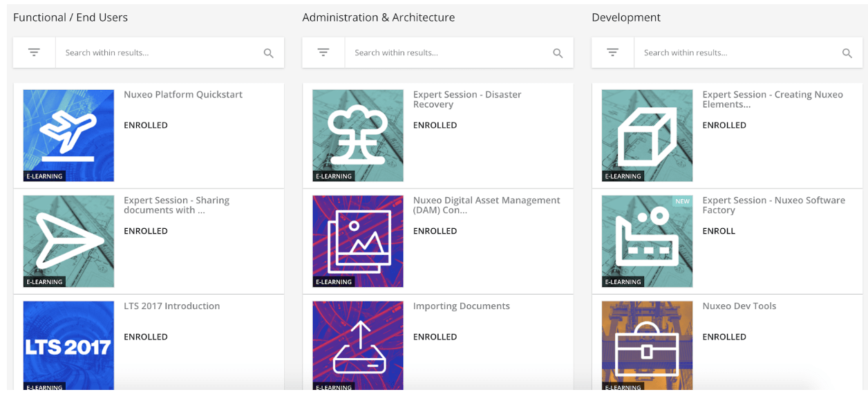This screenshot has width=868, height=401.
Task: Open Creating Nuxeo Elements cube thumbnail
Action: coord(648,136)
